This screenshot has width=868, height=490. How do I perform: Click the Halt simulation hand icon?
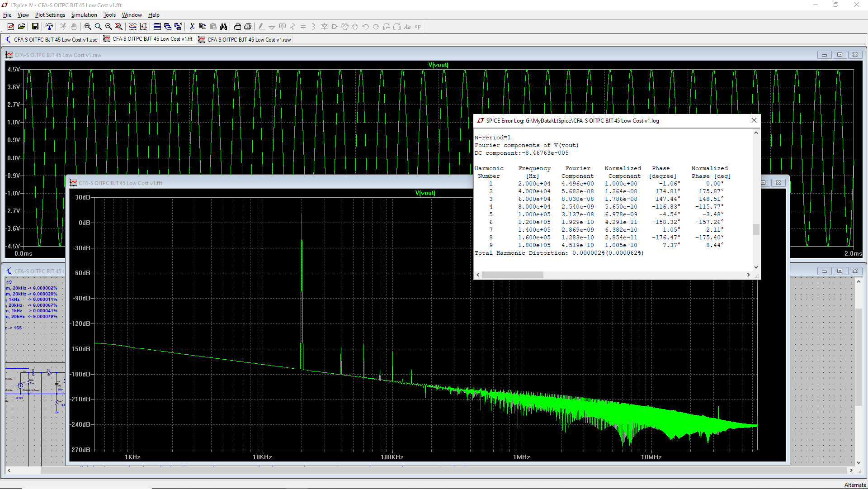tap(74, 27)
